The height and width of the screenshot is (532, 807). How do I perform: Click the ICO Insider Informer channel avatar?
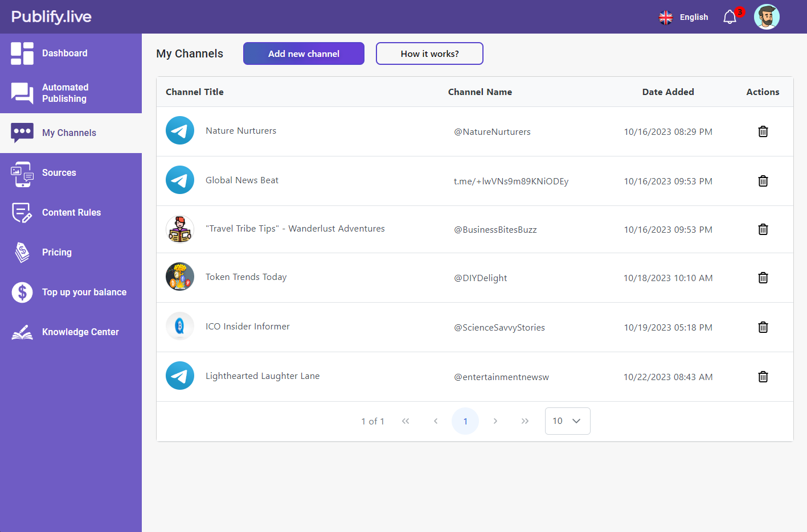tap(180, 326)
